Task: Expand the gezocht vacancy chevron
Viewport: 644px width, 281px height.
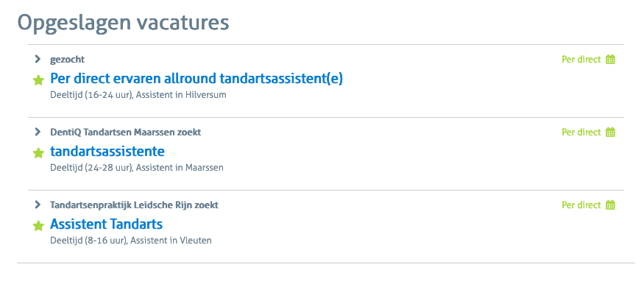Action: point(38,59)
